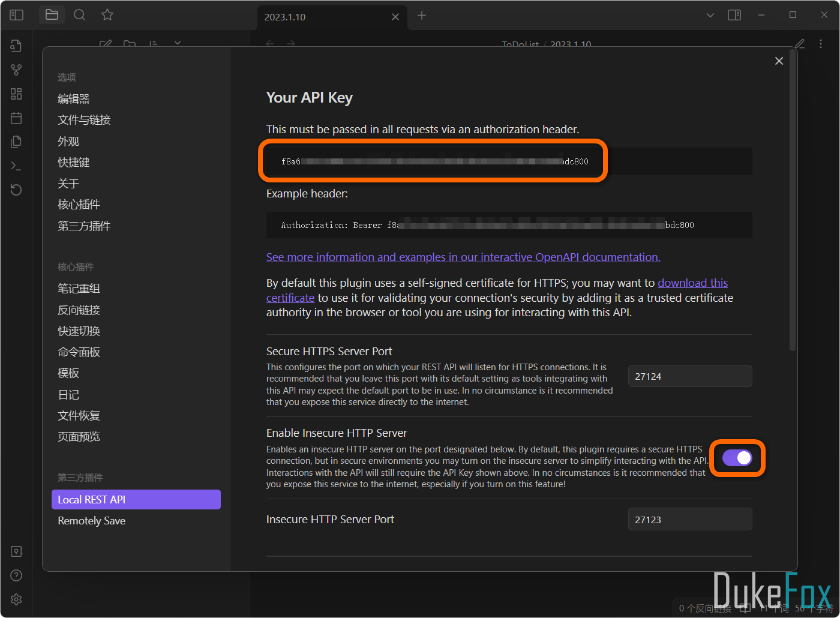This screenshot has height=618, width=840.
Task: Click the help icon in the bottom ribbon
Action: pos(16,575)
